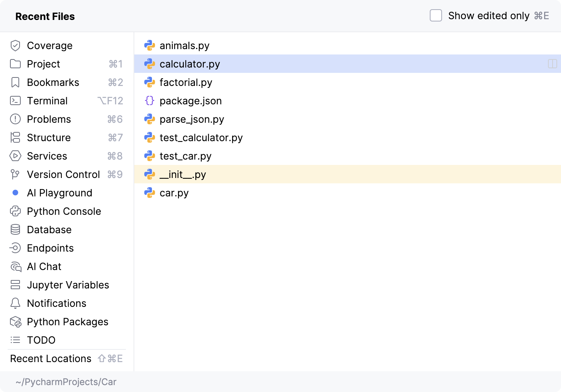
Task: Click the Version Control branch icon
Action: tap(15, 175)
